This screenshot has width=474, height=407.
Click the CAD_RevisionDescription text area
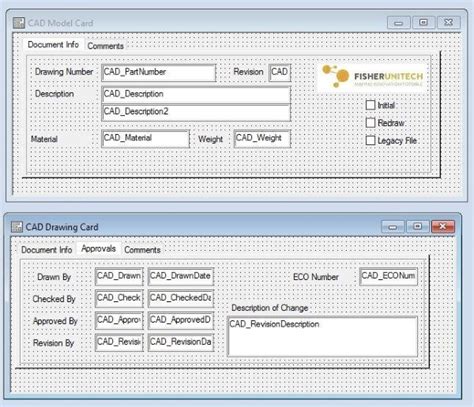click(322, 336)
